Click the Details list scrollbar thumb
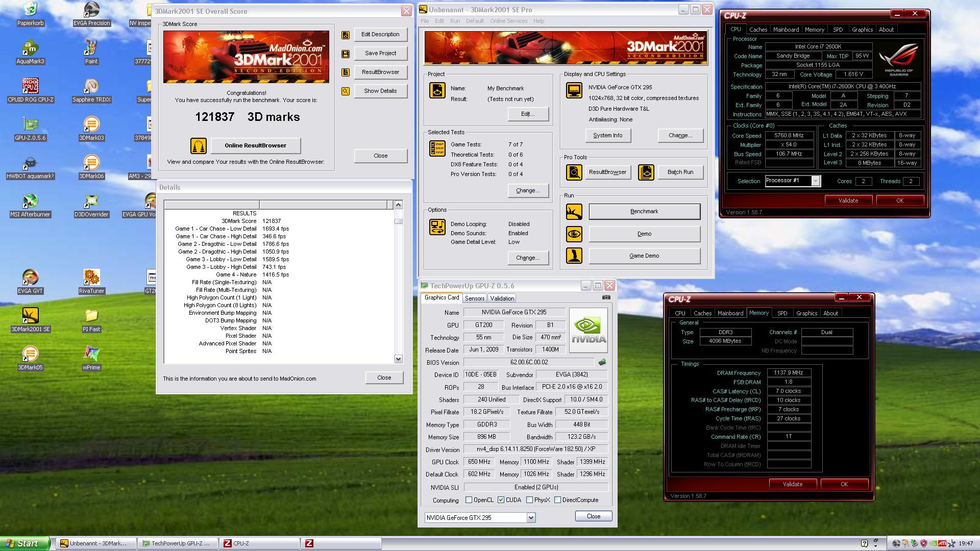Screen dimensions: 980x551 398,221
